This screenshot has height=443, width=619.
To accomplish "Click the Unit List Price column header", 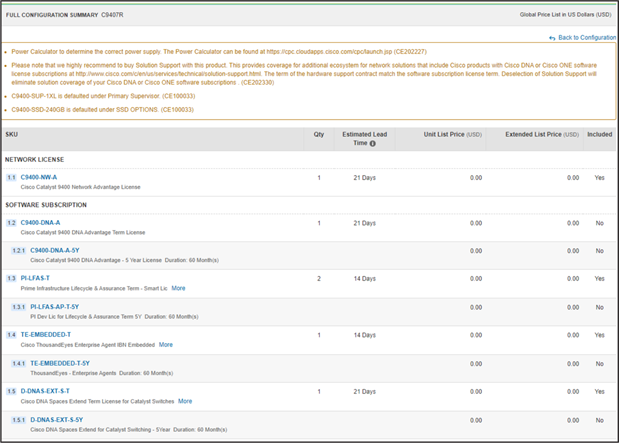I will 453,134.
